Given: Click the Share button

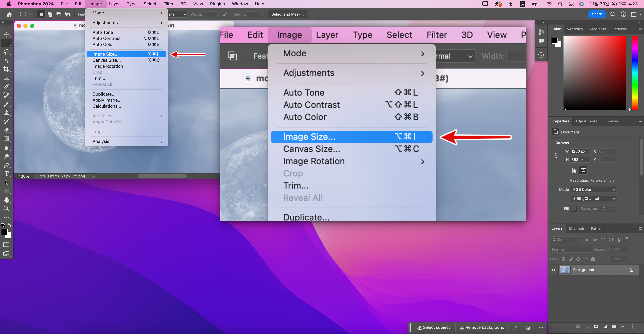Looking at the screenshot, I should 597,14.
